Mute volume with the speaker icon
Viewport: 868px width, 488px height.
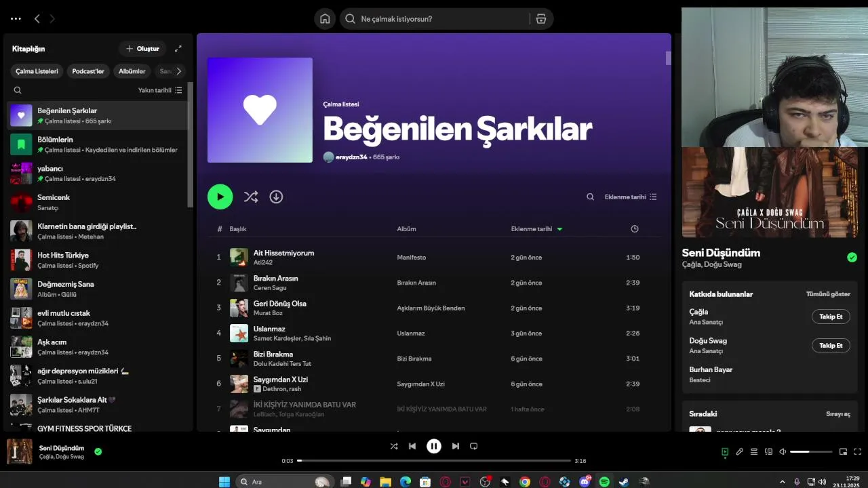pos(783,451)
